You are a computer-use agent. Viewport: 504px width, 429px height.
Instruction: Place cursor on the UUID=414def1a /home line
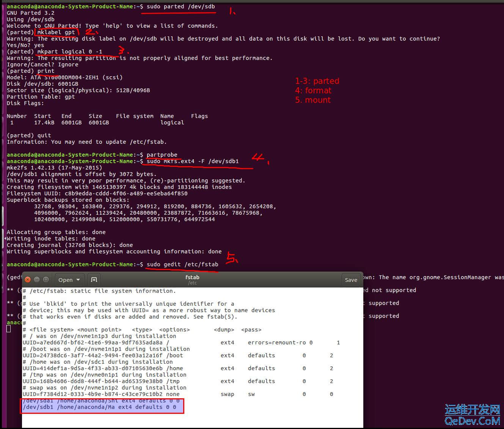[178, 368]
